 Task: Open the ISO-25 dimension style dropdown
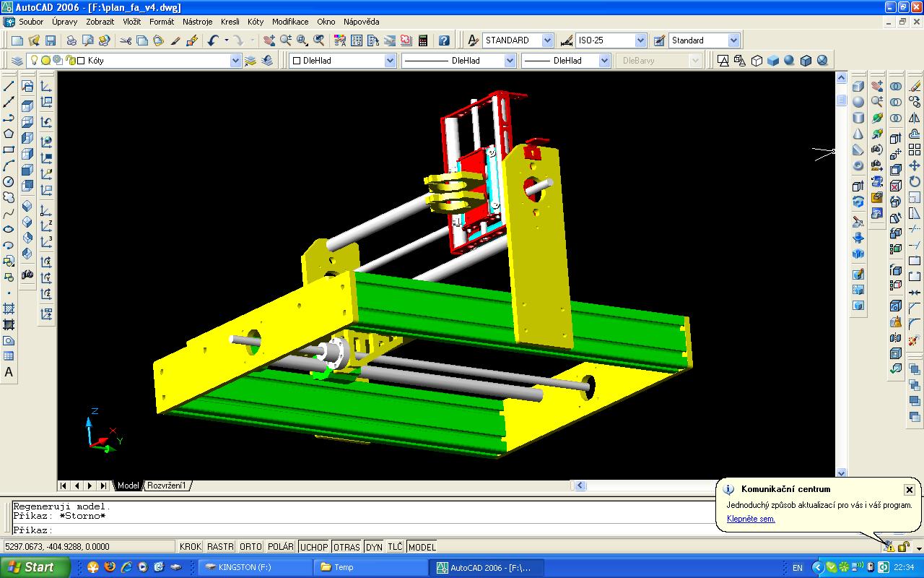[640, 40]
